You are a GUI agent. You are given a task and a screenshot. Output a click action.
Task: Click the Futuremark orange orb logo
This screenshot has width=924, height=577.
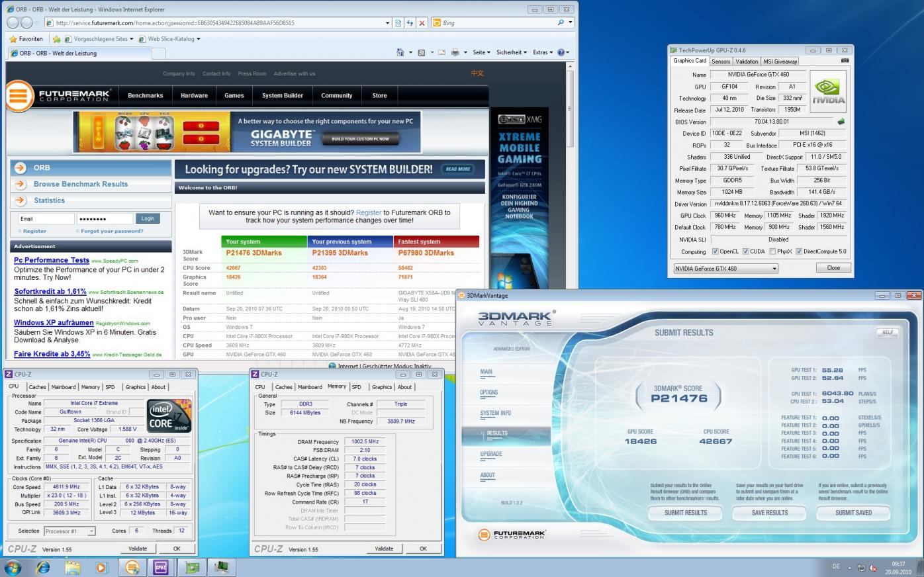19,95
